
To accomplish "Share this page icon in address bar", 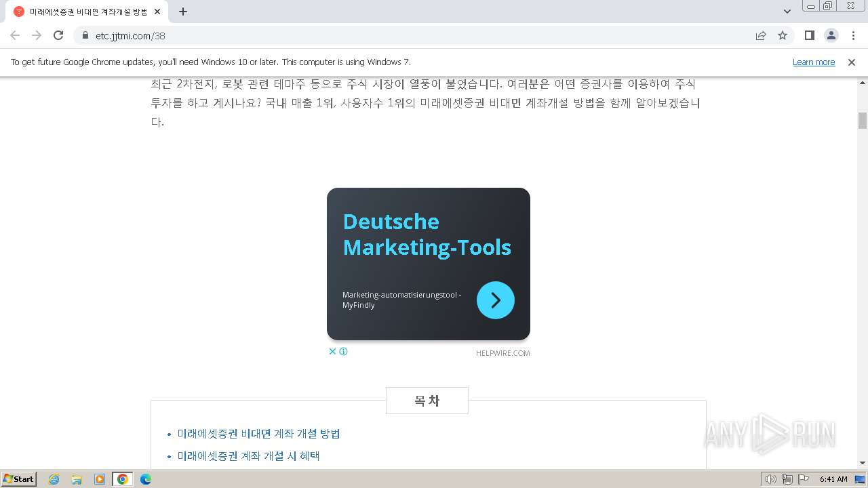I will click(x=761, y=35).
